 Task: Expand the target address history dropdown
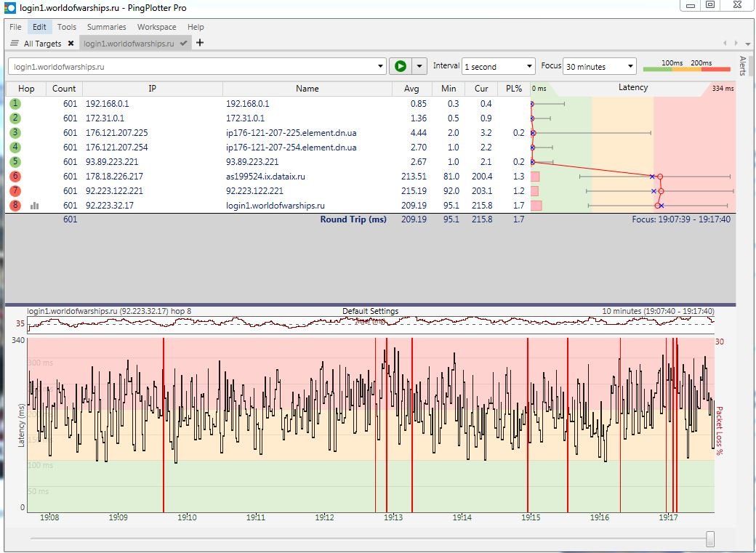(380, 67)
